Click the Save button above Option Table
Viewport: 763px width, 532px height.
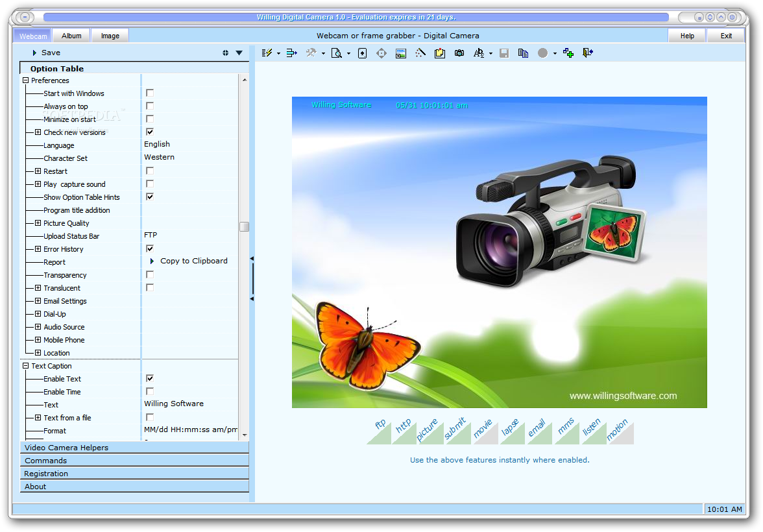click(x=46, y=53)
